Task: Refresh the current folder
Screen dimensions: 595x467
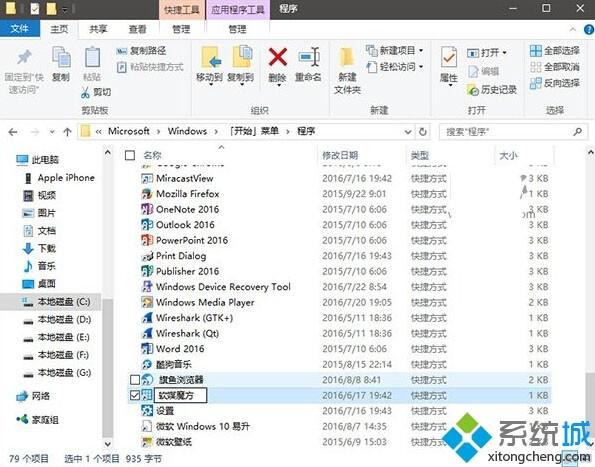Action: coord(423,132)
